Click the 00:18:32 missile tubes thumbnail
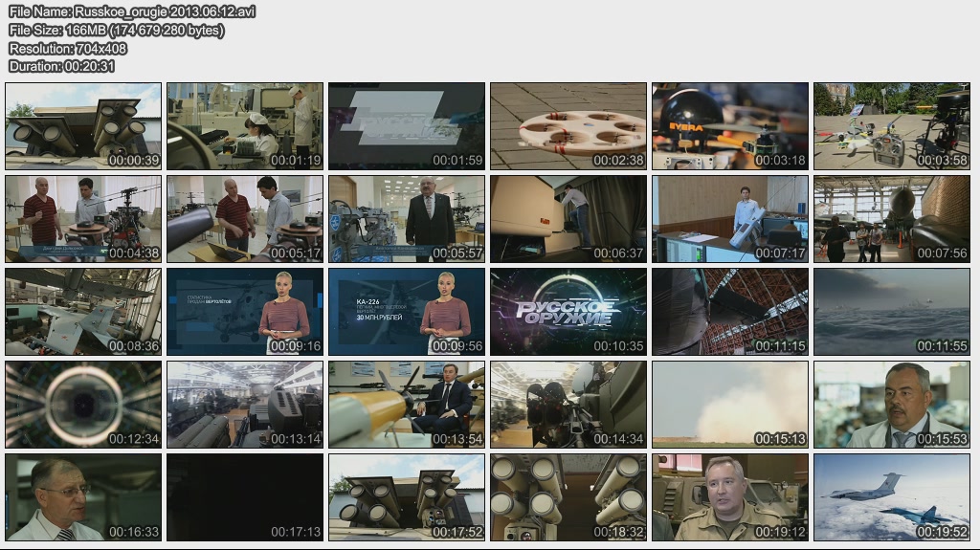980x550 pixels. (x=568, y=497)
